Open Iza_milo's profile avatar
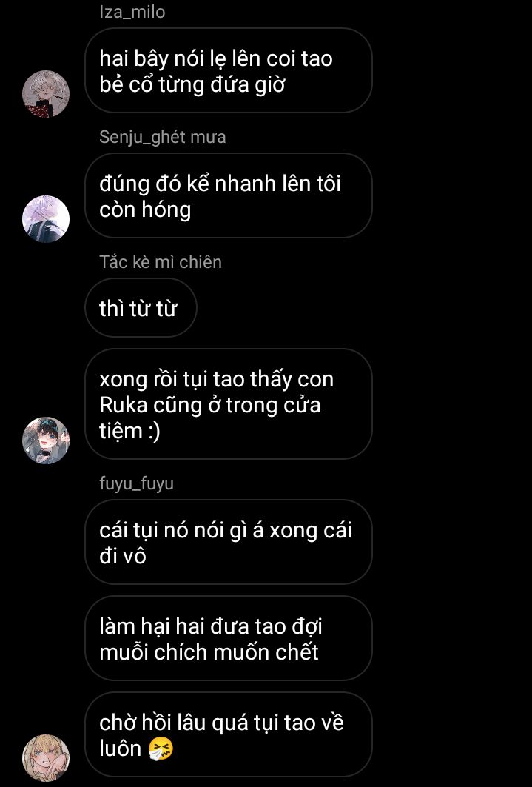 coord(46,94)
